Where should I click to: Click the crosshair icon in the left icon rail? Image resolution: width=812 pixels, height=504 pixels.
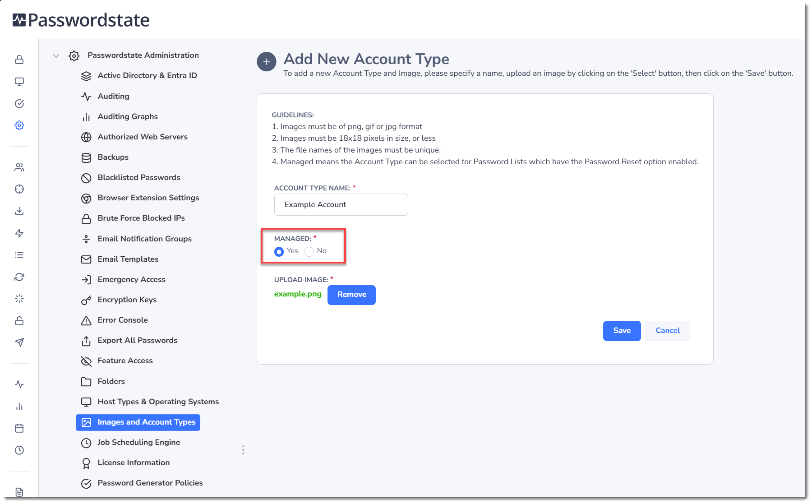pos(19,189)
